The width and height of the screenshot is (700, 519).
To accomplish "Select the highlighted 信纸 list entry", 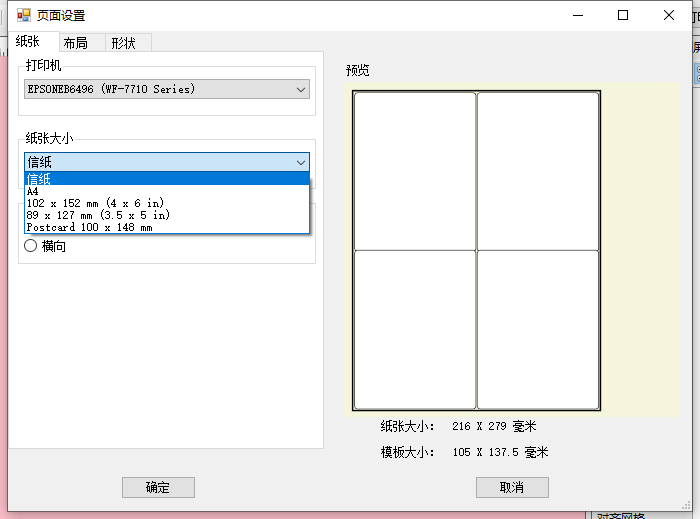I will pyautogui.click(x=40, y=179).
